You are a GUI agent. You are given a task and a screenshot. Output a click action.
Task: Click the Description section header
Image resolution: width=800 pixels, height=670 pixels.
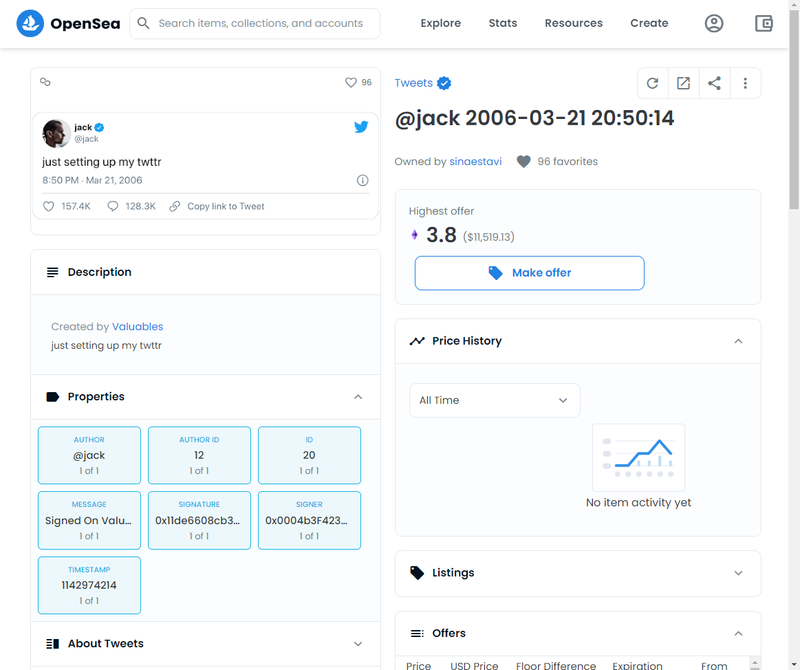pyautogui.click(x=206, y=272)
